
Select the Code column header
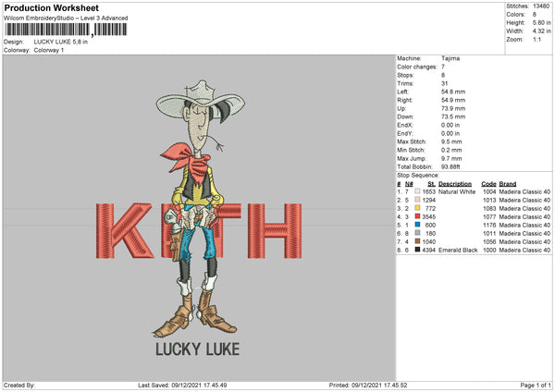point(488,184)
